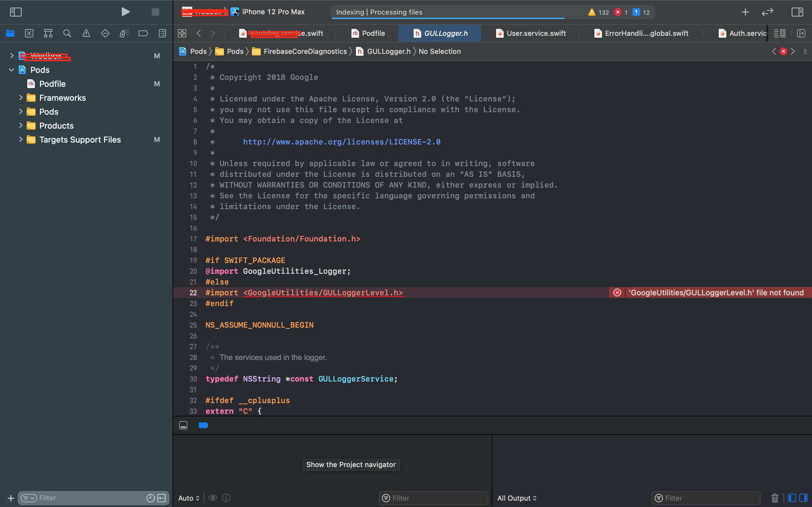
Task: Open the All Output dropdown
Action: tap(517, 498)
